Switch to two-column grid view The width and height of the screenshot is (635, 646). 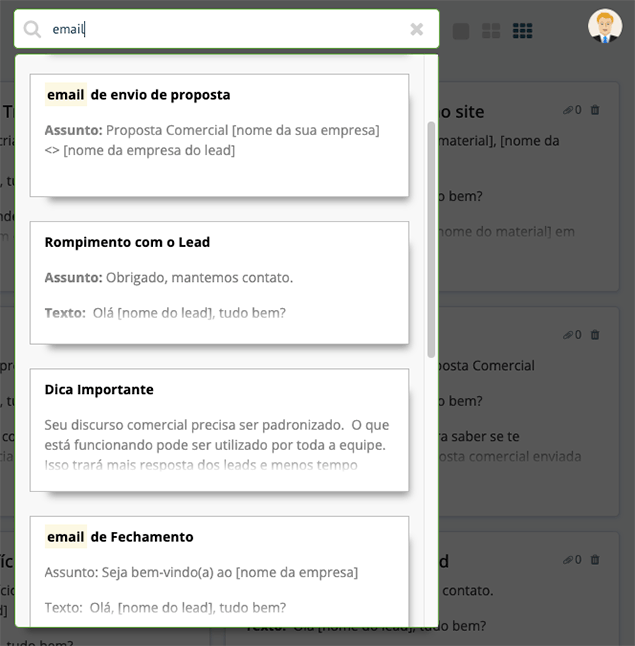click(491, 31)
